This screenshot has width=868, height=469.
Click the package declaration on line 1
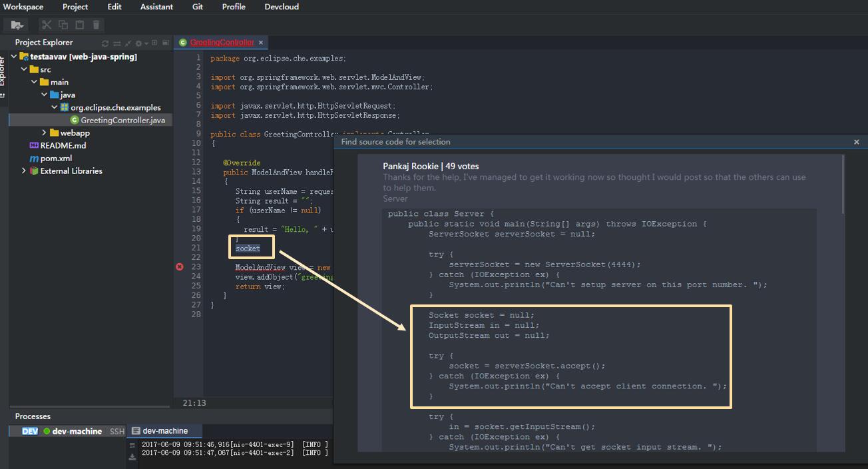pyautogui.click(x=278, y=59)
